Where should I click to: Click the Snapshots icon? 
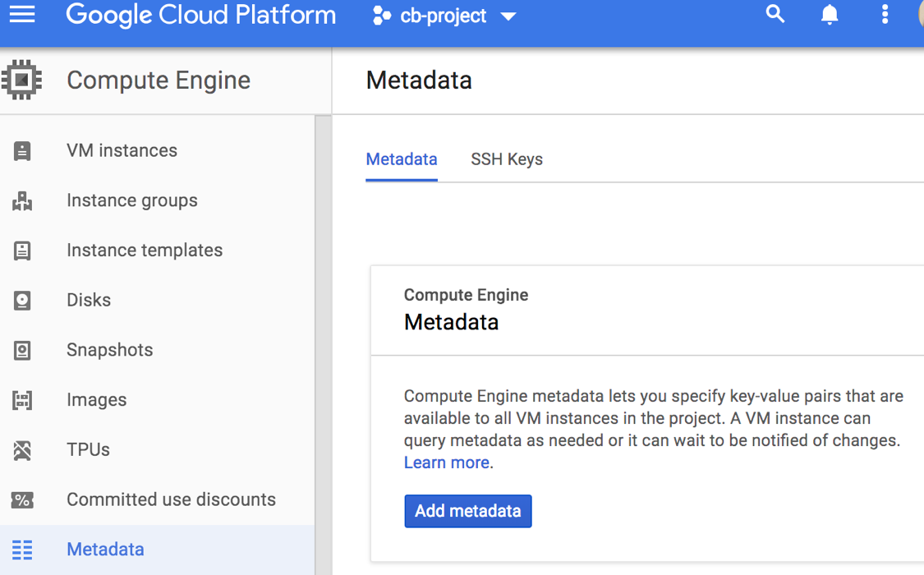22,351
